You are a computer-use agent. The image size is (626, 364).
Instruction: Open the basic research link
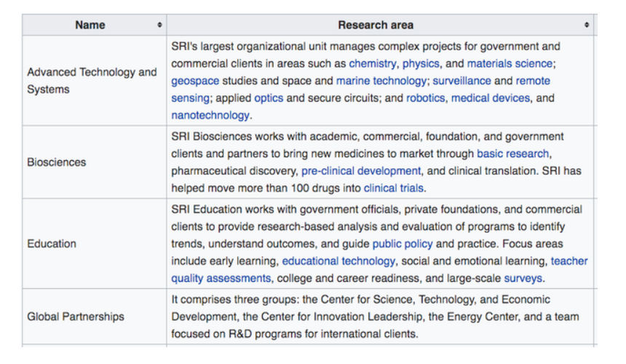(x=513, y=154)
